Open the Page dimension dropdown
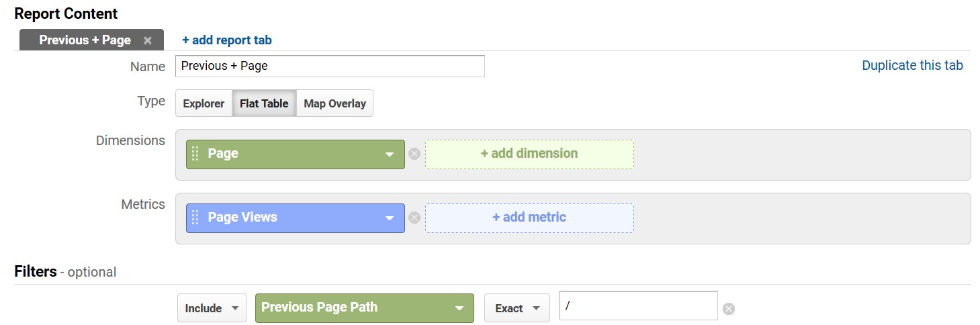Image resolution: width=980 pixels, height=325 pixels. click(389, 154)
